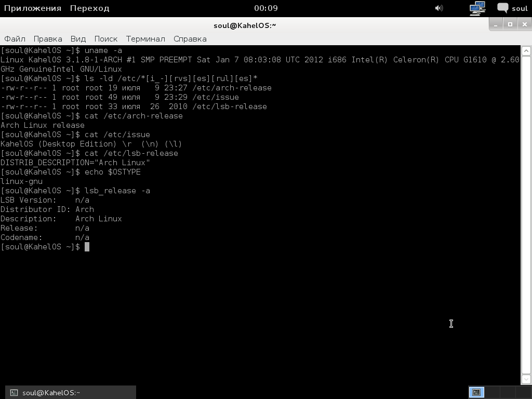
Task: Click the terminal vertical scrollbar track
Action: 526,215
